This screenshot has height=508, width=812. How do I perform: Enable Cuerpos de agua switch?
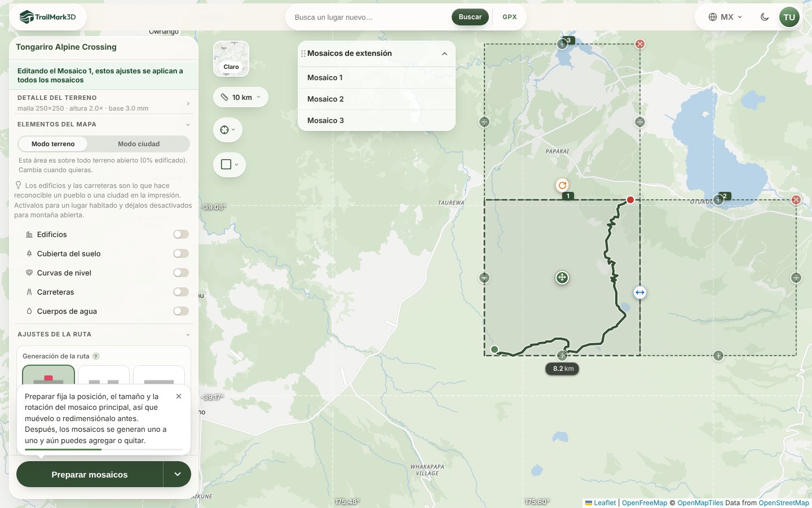(181, 311)
